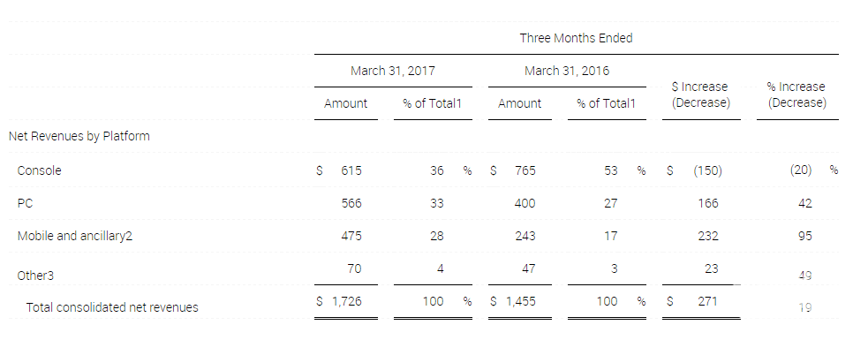The width and height of the screenshot is (868, 340).
Task: Select the Console decrease value (150)
Action: [707, 170]
